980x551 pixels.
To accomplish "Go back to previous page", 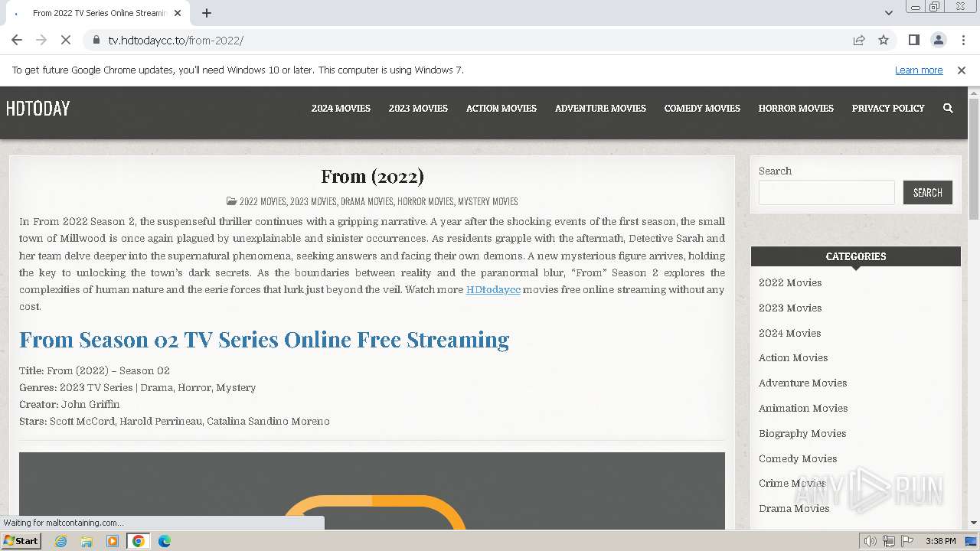I will [17, 40].
